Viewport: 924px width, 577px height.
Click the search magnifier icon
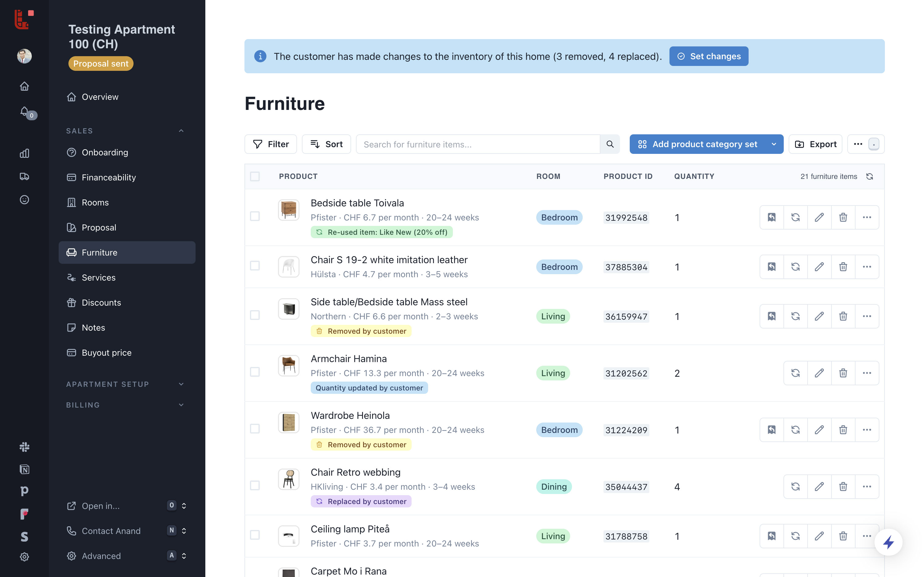coord(610,144)
